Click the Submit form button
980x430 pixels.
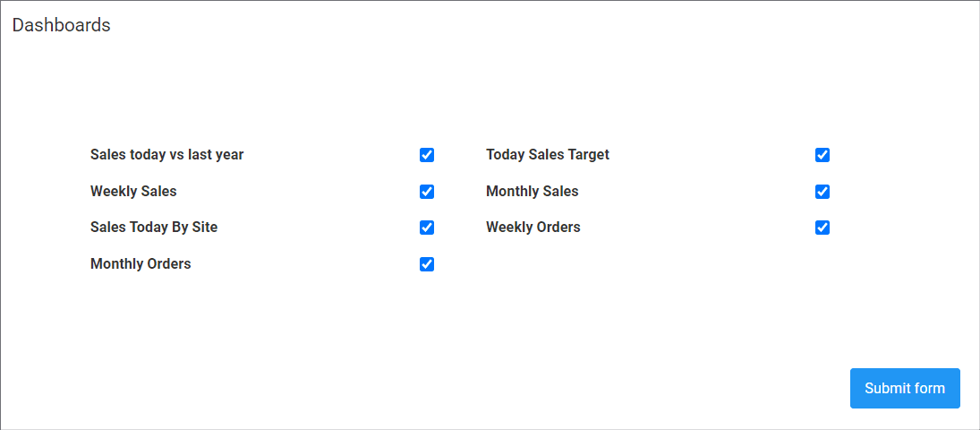tap(904, 388)
